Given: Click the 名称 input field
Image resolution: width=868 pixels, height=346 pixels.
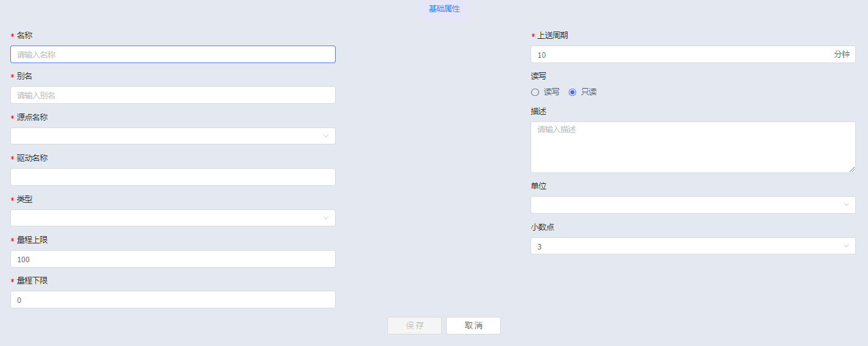Looking at the screenshot, I should (172, 55).
